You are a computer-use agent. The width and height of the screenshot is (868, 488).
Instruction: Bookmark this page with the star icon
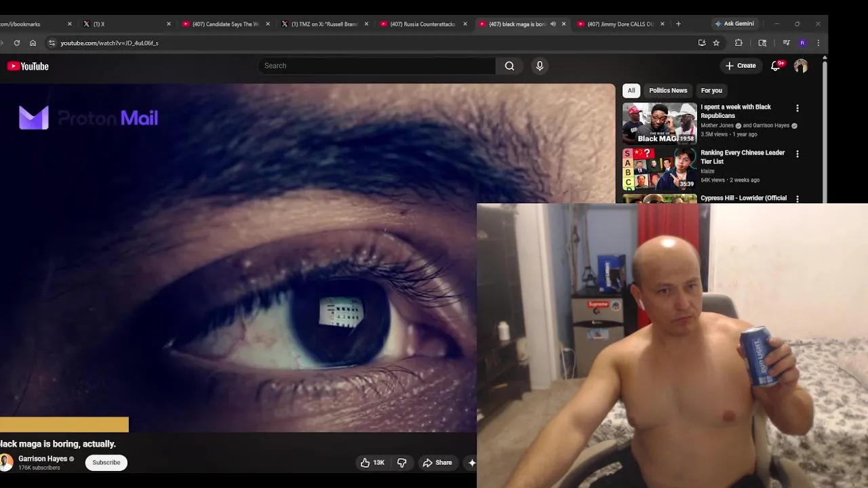click(716, 43)
